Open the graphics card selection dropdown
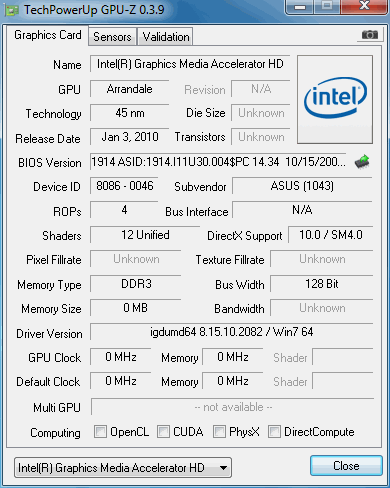The width and height of the screenshot is (390, 488). coord(123,468)
